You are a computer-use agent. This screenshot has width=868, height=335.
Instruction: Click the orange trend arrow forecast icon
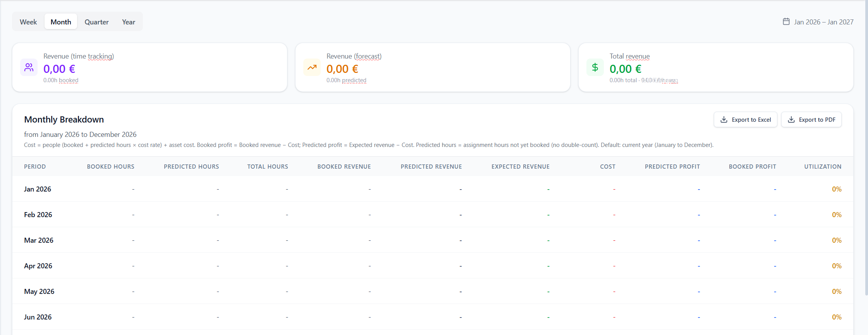tap(312, 67)
